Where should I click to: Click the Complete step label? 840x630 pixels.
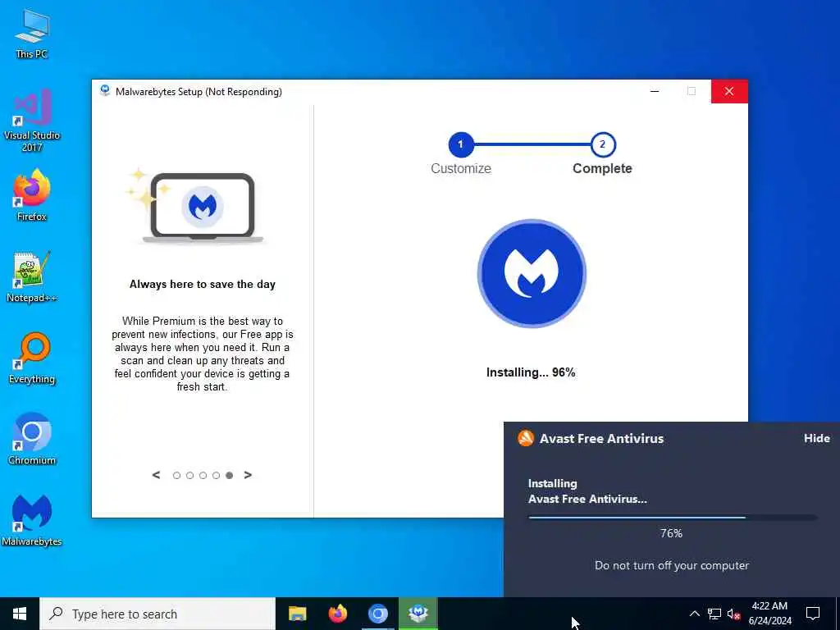(602, 168)
